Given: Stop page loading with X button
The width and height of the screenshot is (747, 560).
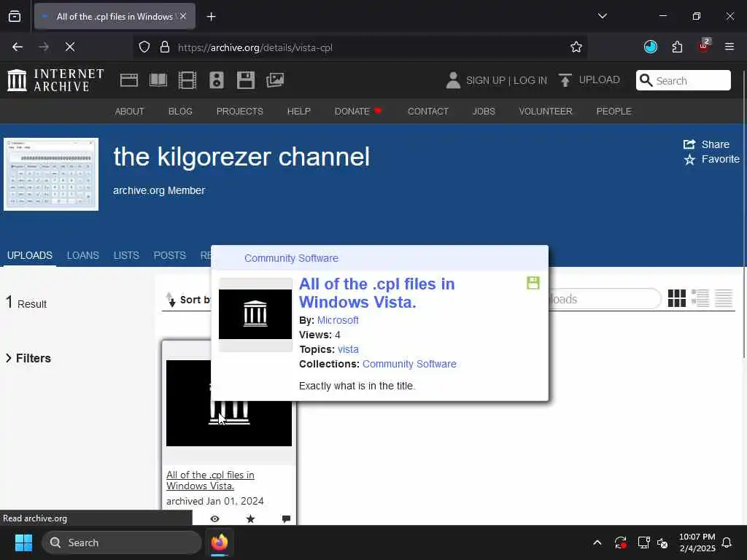Looking at the screenshot, I should click(x=69, y=47).
